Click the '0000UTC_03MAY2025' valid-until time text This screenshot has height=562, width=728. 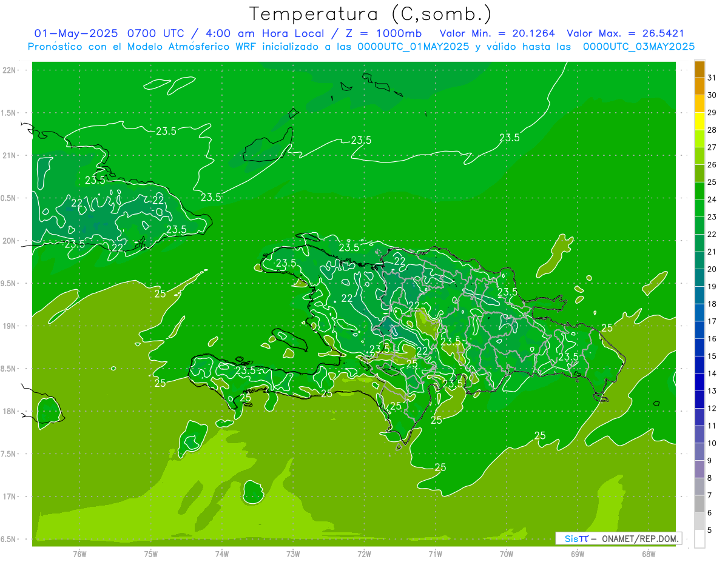tap(638, 46)
